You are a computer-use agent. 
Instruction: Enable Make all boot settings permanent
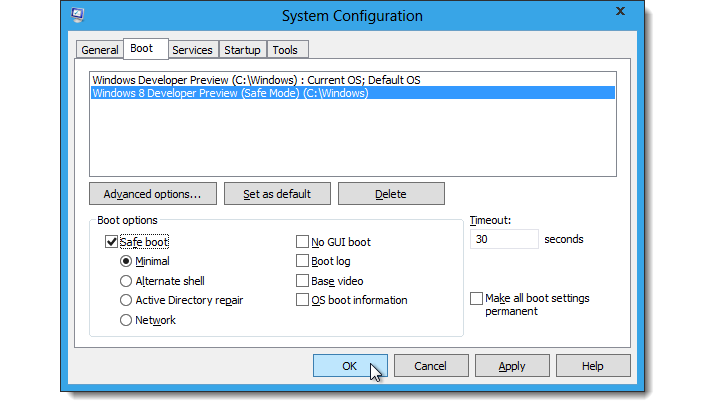[x=476, y=299]
